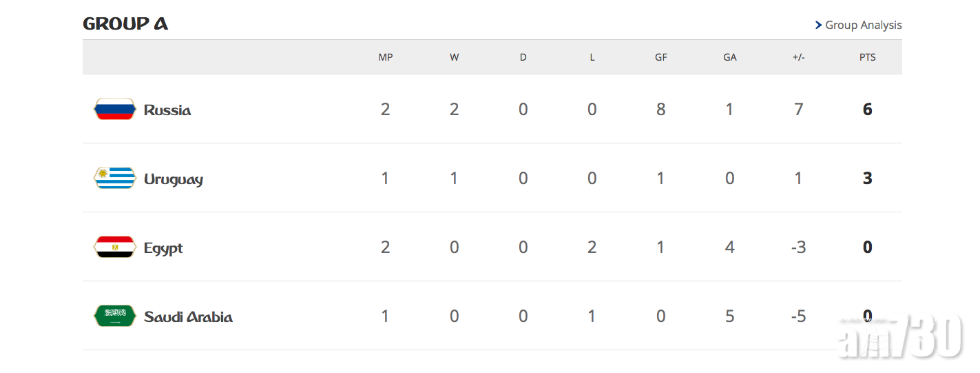Open the Egypt team name
Viewport: 980px width, 373px height.
pyautogui.click(x=163, y=248)
